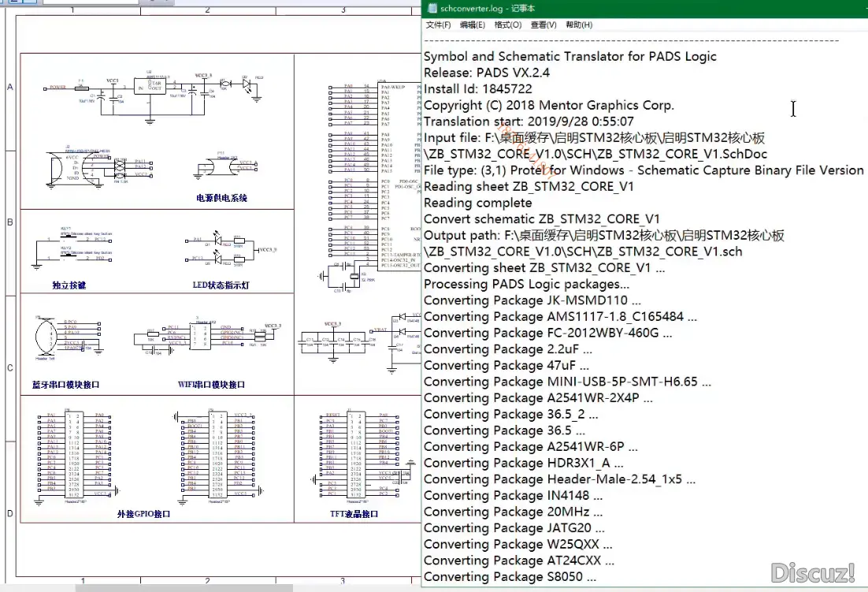Click the 'Reading sheet ZB_STM32_CORE_V1' line
The image size is (868, 592).
tap(529, 187)
